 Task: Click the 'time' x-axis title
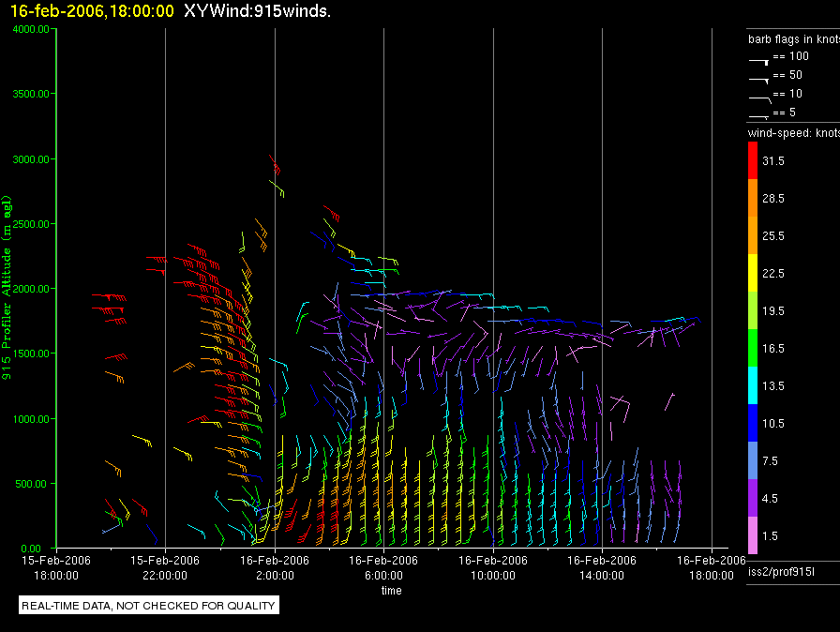[x=392, y=590]
